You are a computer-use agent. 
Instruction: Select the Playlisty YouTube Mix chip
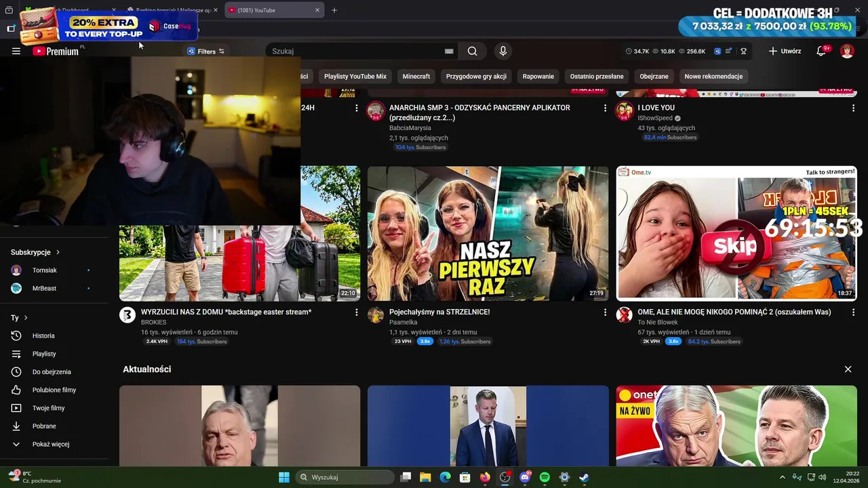click(355, 77)
